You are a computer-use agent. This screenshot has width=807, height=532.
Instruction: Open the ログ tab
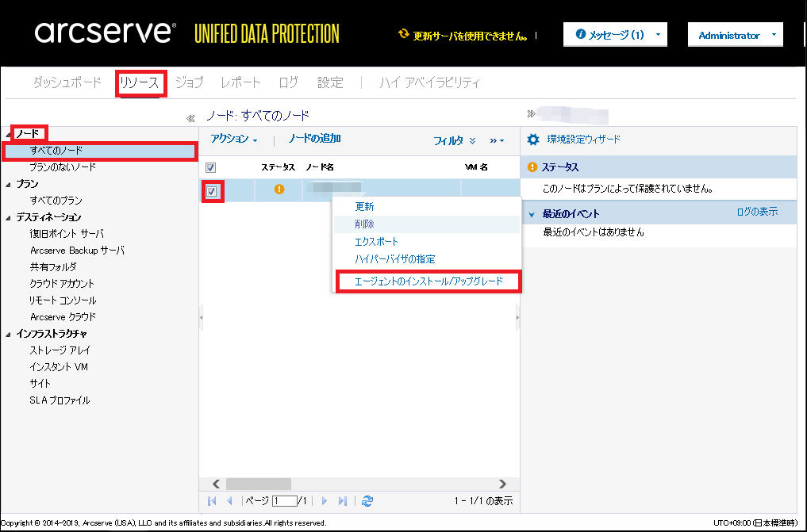(288, 82)
